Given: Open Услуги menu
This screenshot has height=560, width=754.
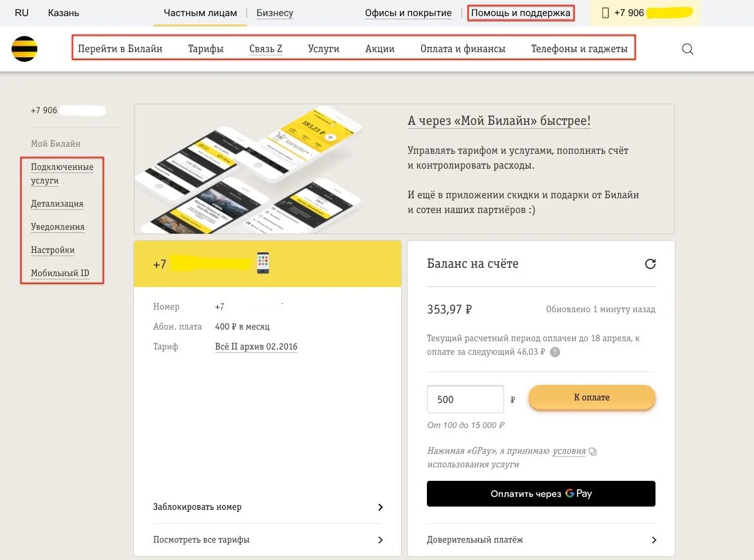Looking at the screenshot, I should (x=324, y=48).
